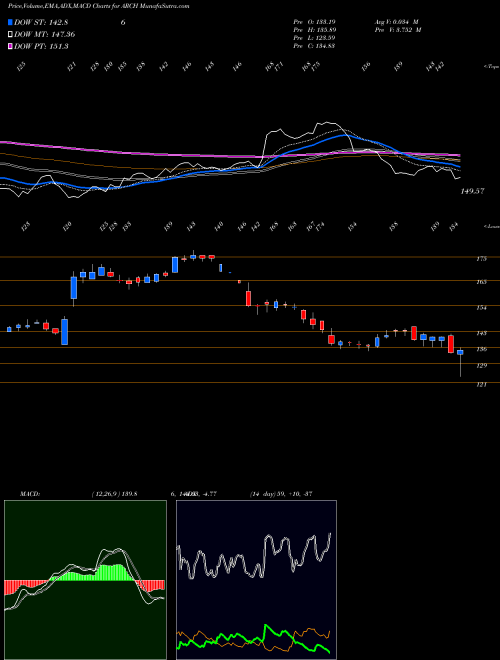Viewport: 500px width, 660px height.
Task: Click the 'Pre C: 134.83' close value
Action: [314, 46]
